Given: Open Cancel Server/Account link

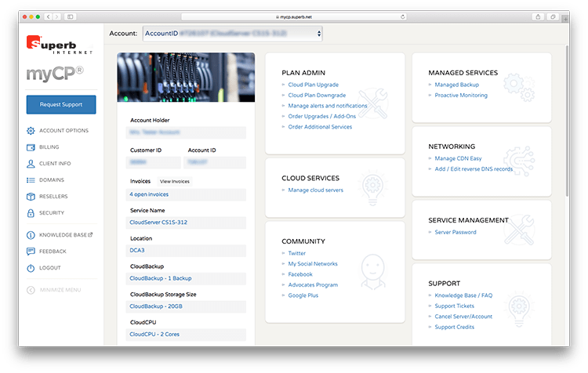Looking at the screenshot, I should 463,317.
